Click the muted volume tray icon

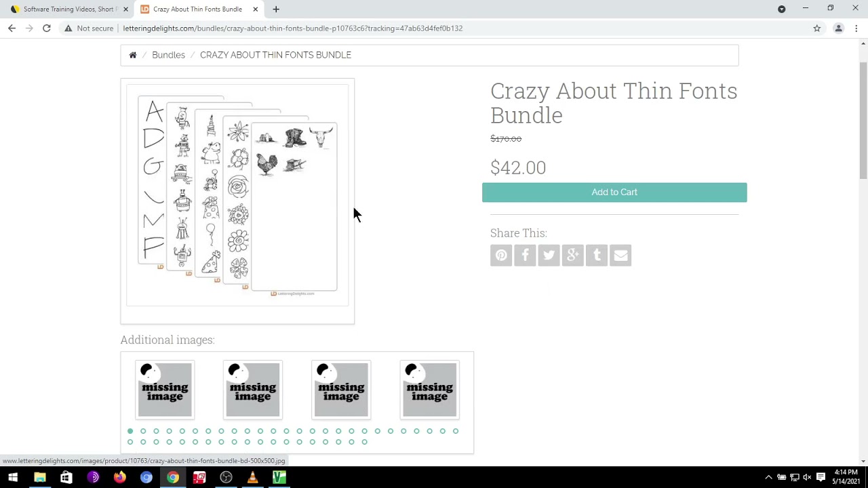(807, 478)
